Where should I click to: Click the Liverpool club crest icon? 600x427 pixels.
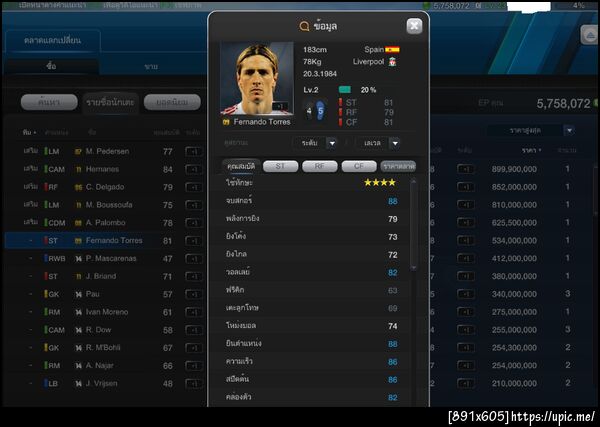pyautogui.click(x=393, y=62)
